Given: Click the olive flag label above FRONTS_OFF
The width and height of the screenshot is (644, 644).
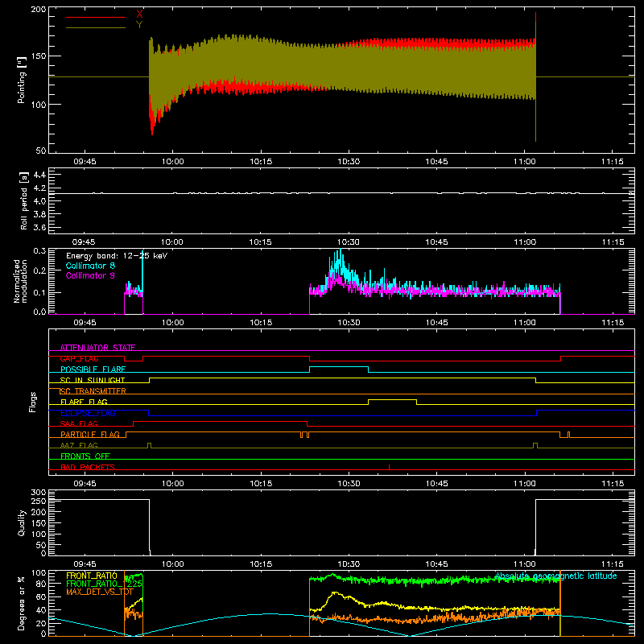Looking at the screenshot, I should [79, 445].
